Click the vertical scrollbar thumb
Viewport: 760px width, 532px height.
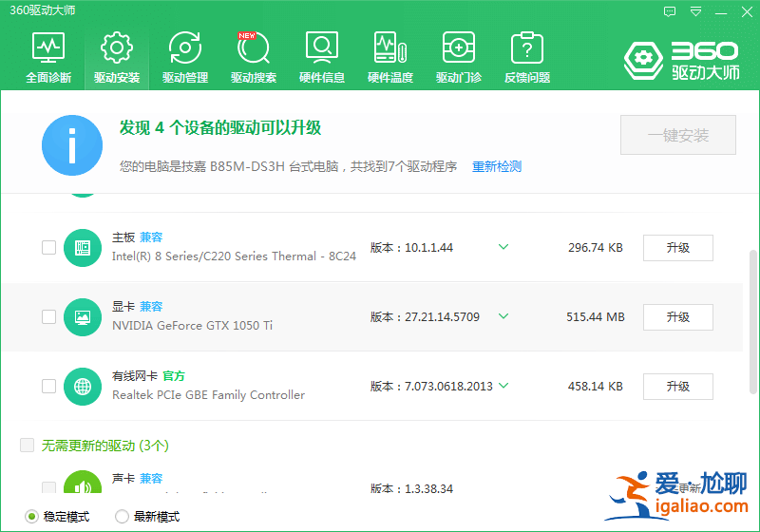[x=752, y=322]
